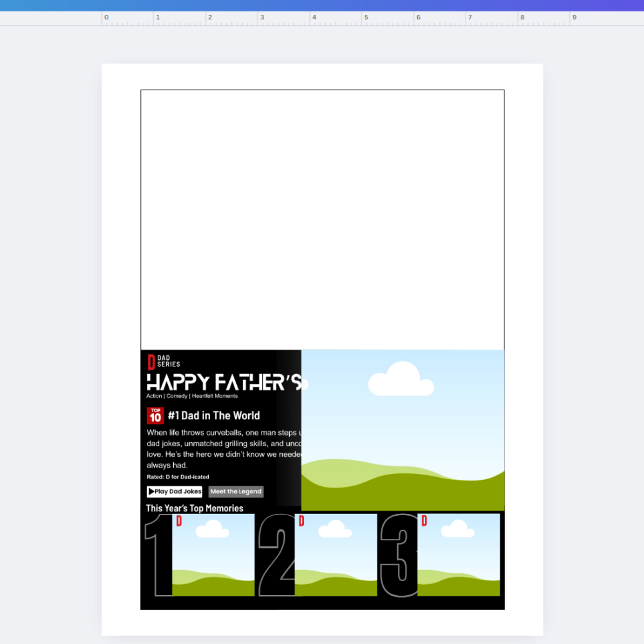
Task: Select the HAPPY FATHER'S headline text
Action: tap(224, 383)
